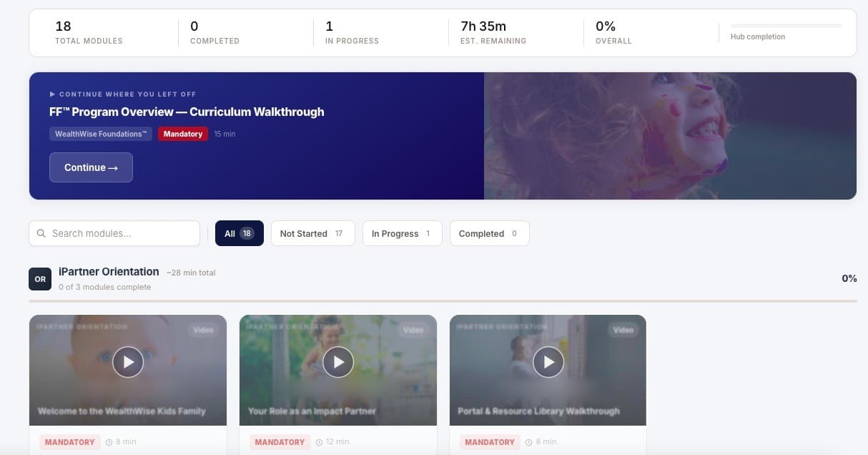This screenshot has height=455, width=868.
Task: Play the Your Role as an Impact Partner video
Action: point(338,362)
